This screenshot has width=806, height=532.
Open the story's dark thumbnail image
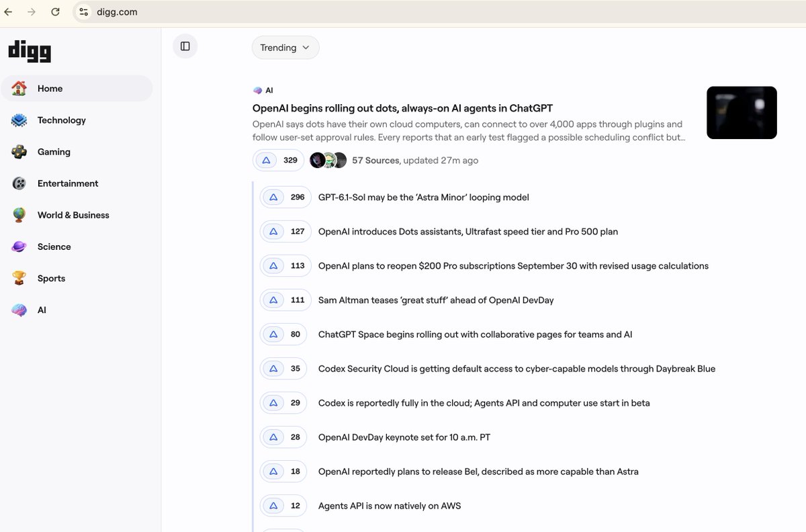click(x=742, y=113)
